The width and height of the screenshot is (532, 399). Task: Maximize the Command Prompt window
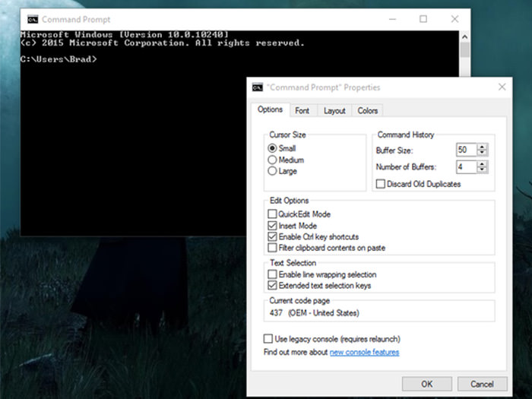(423, 19)
